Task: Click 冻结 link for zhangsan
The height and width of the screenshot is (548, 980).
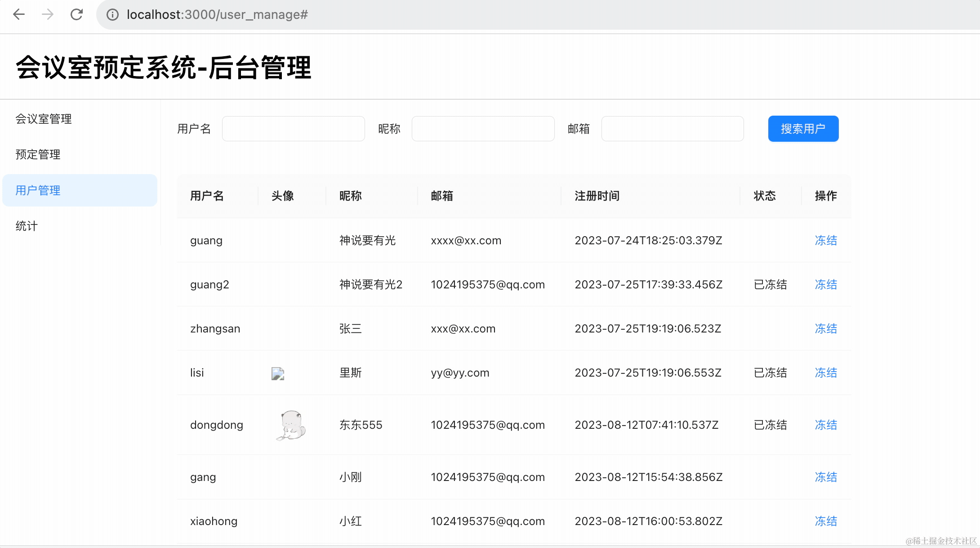Action: click(826, 328)
